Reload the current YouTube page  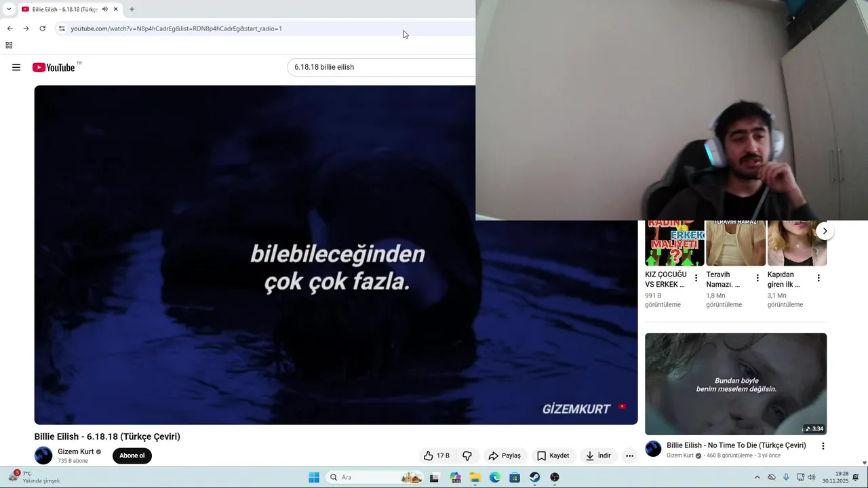pyautogui.click(x=42, y=28)
